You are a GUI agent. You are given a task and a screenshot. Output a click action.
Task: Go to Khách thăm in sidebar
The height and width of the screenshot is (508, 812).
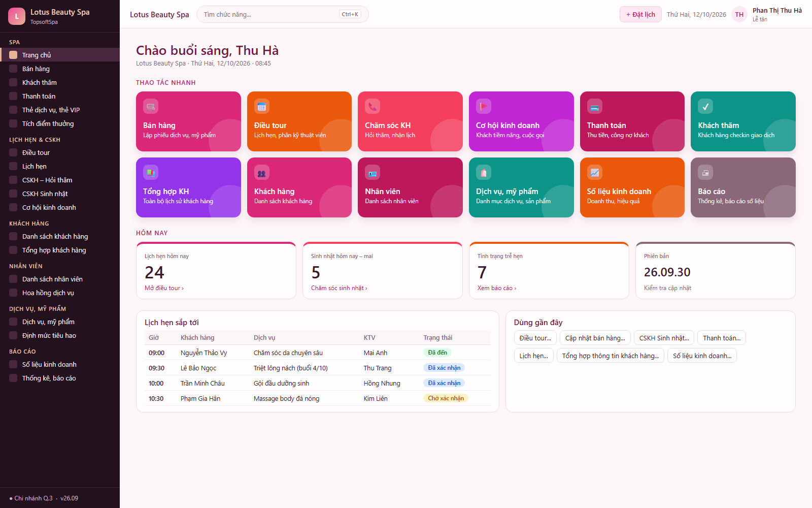[60, 82]
